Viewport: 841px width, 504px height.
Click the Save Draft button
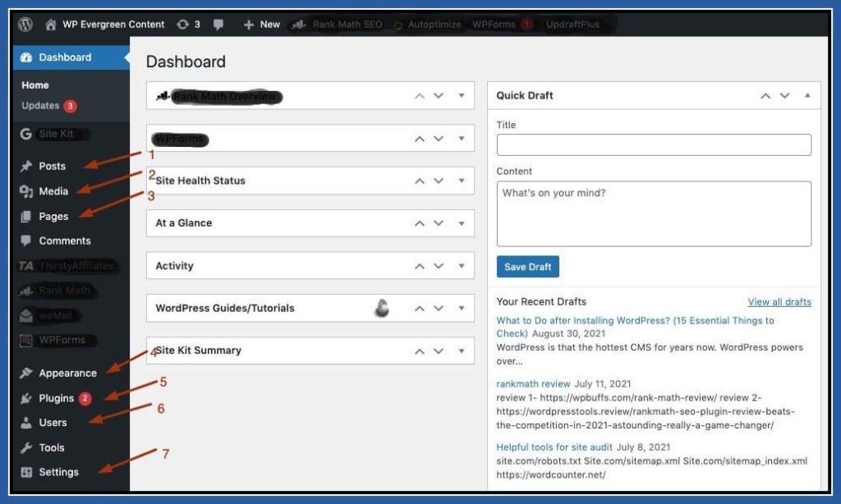[x=528, y=267]
